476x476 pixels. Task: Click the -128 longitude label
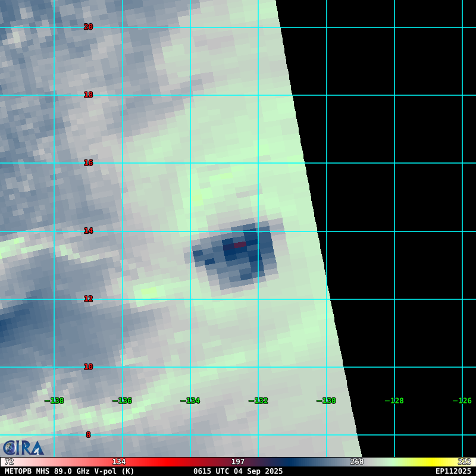pos(394,400)
